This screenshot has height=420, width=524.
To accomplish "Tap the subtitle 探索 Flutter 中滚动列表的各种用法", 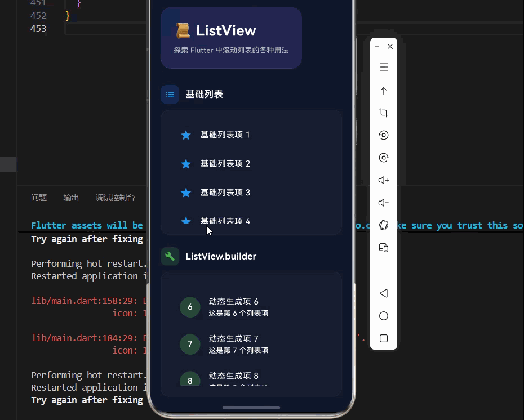I will (x=231, y=50).
